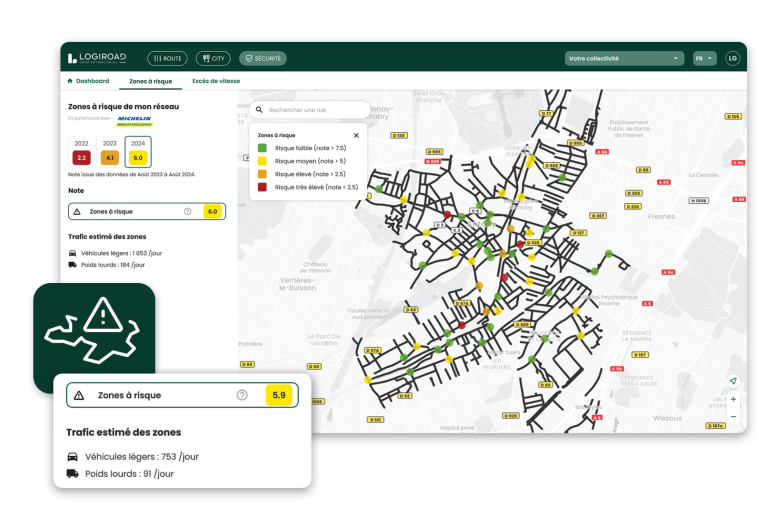768x527 pixels.
Task: Go to the Dashboard tab
Action: [88, 81]
